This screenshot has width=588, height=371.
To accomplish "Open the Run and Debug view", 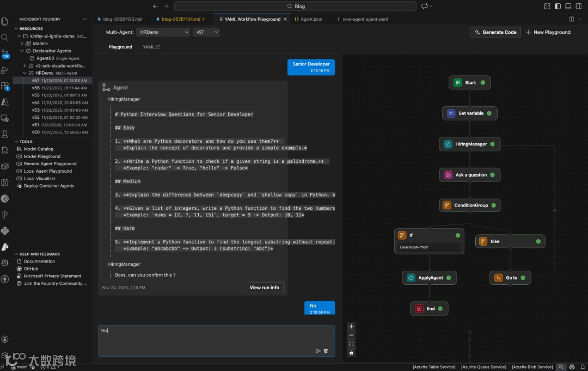I will click(5, 70).
